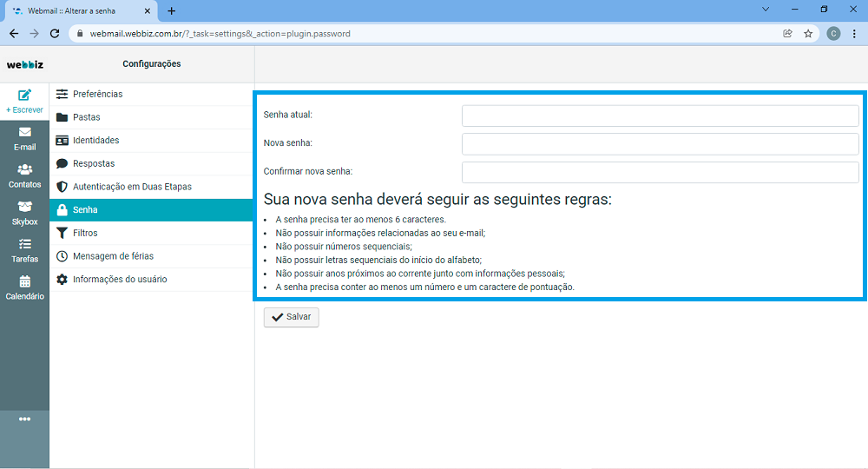Image resolution: width=868 pixels, height=469 pixels.
Task: Open the Filtros settings section
Action: (85, 233)
